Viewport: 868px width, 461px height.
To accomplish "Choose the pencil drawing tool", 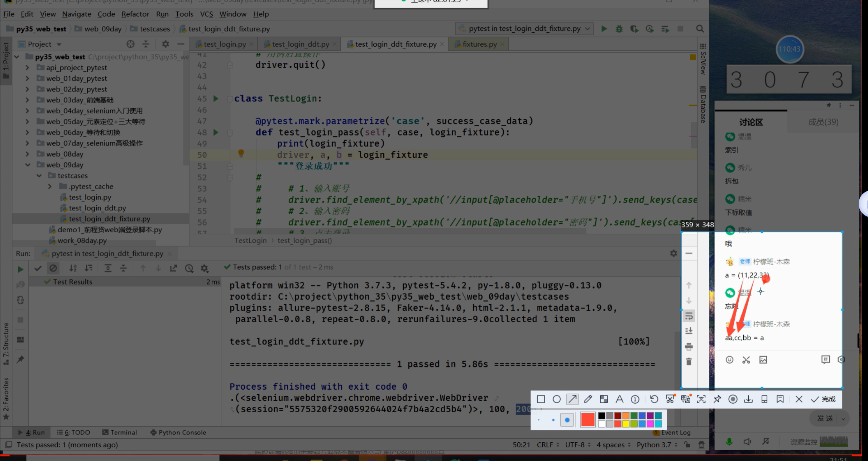I will (588, 399).
